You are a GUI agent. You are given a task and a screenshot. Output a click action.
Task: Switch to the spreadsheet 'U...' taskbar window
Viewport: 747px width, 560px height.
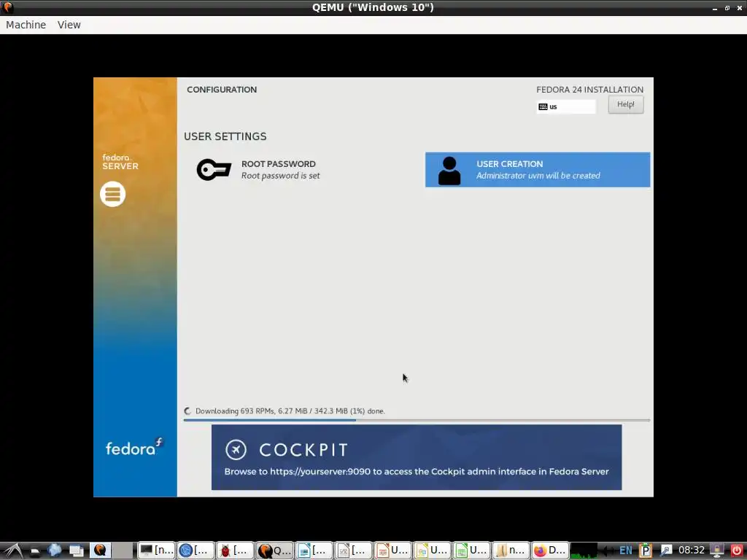point(471,551)
